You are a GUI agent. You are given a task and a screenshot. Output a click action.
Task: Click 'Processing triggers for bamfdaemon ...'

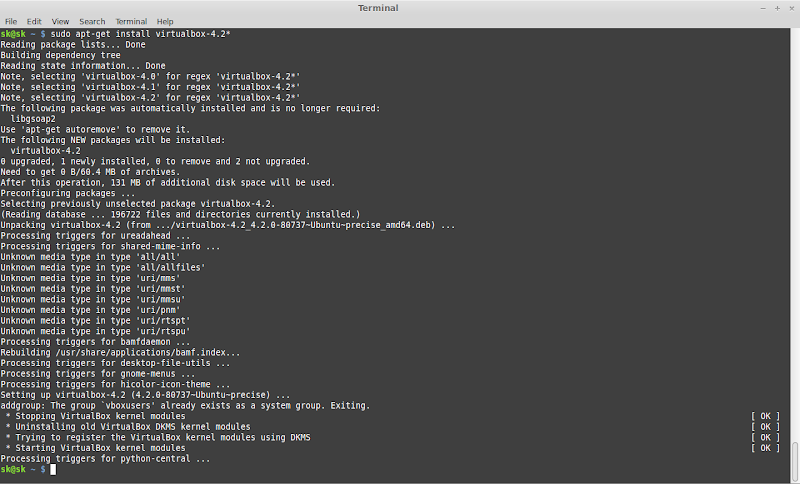[95, 342]
